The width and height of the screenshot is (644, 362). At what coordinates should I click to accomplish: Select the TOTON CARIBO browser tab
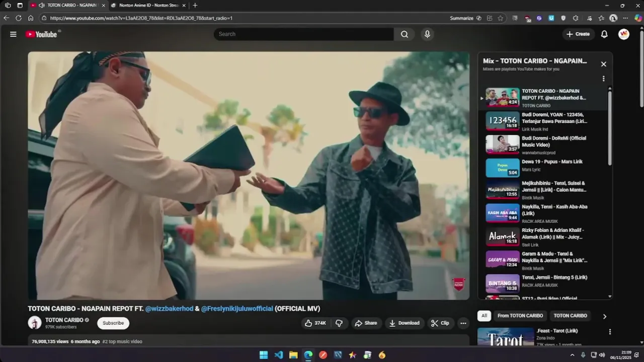(68, 6)
